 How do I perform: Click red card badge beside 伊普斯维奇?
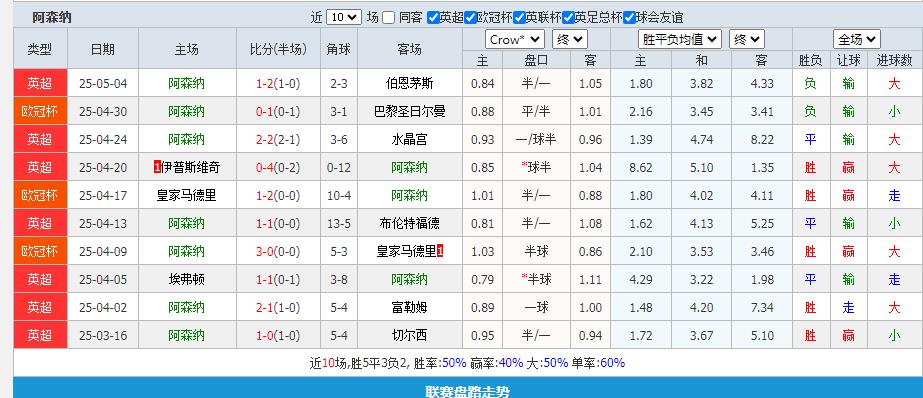157,168
